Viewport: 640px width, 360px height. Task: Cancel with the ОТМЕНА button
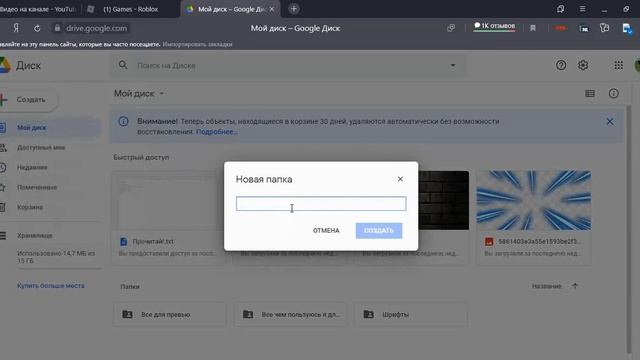[326, 231]
